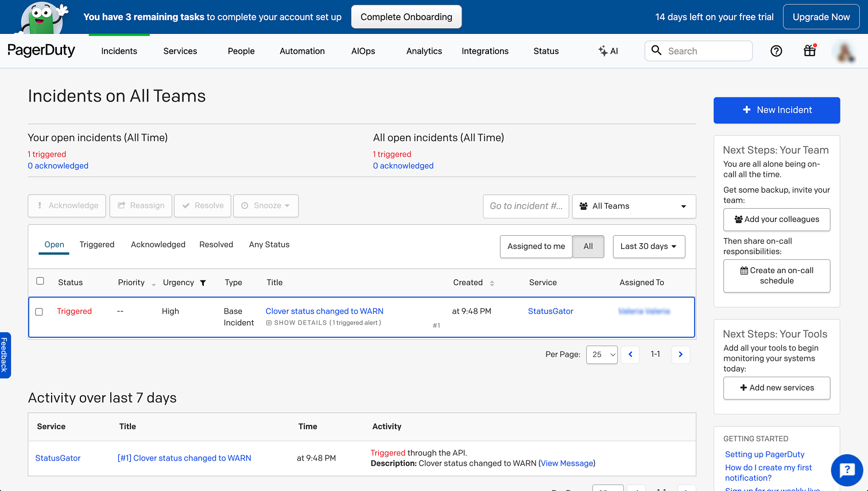Viewport: 868px width, 491px height.
Task: Click the AI sparkle icon
Action: click(603, 51)
